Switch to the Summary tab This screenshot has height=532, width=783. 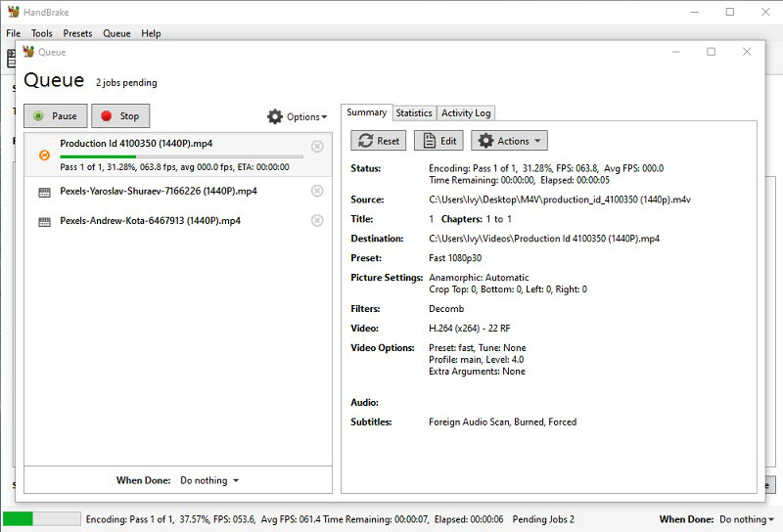pyautogui.click(x=366, y=112)
